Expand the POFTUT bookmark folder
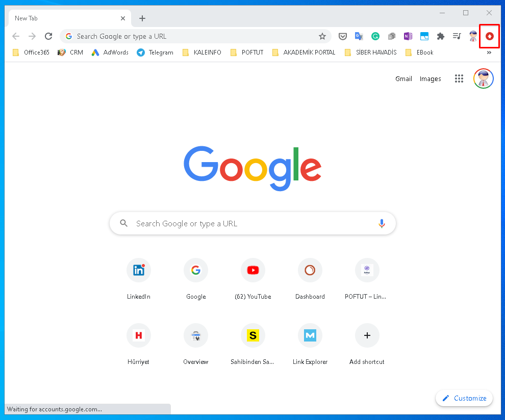The image size is (505, 420). [x=247, y=52]
